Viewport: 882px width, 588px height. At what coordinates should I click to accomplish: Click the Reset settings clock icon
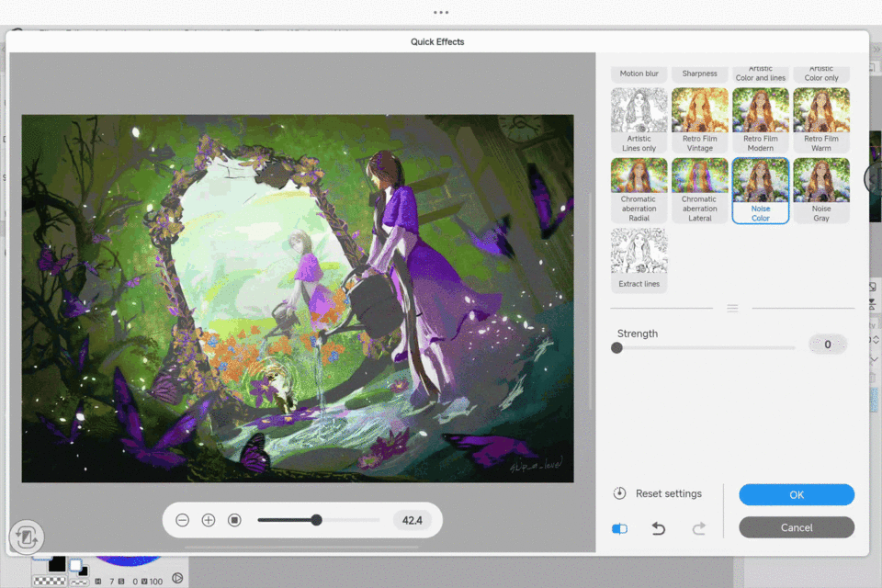click(620, 493)
